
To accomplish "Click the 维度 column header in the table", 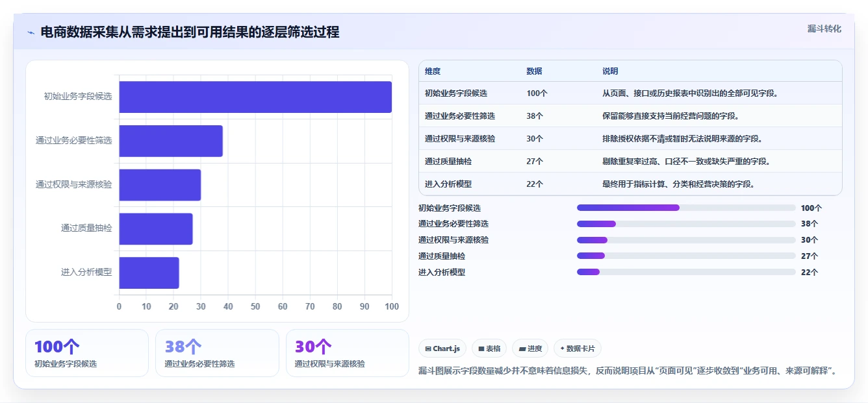I will pyautogui.click(x=433, y=71).
